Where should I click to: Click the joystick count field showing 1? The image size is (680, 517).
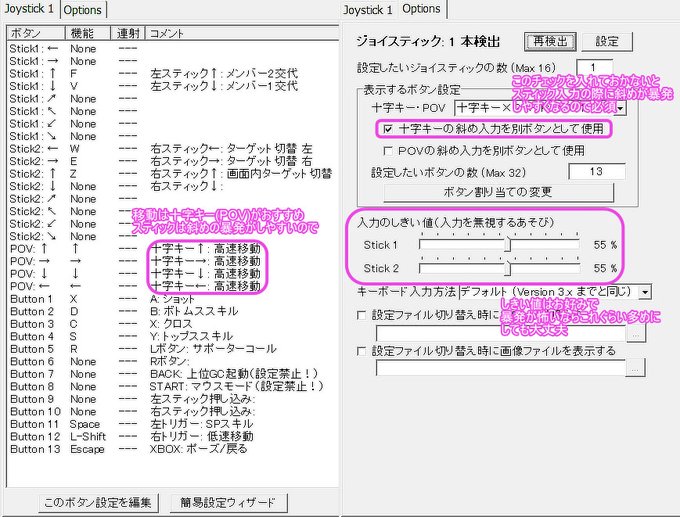pos(594,67)
